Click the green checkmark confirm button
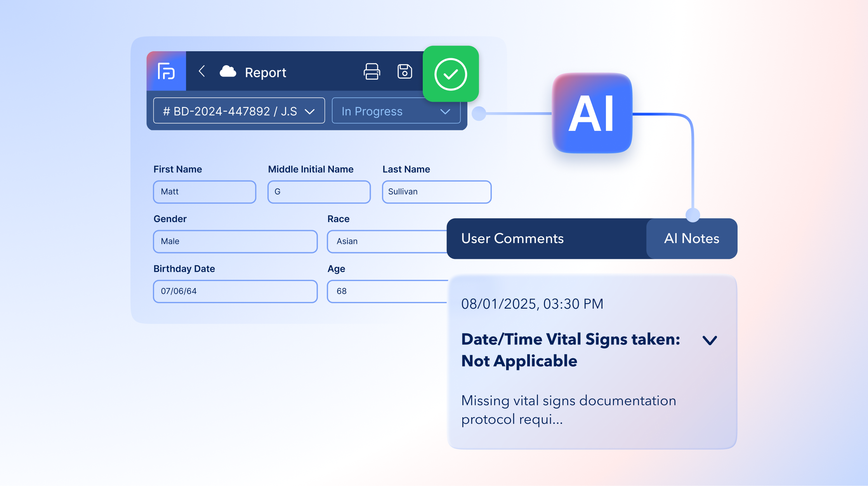 click(450, 74)
